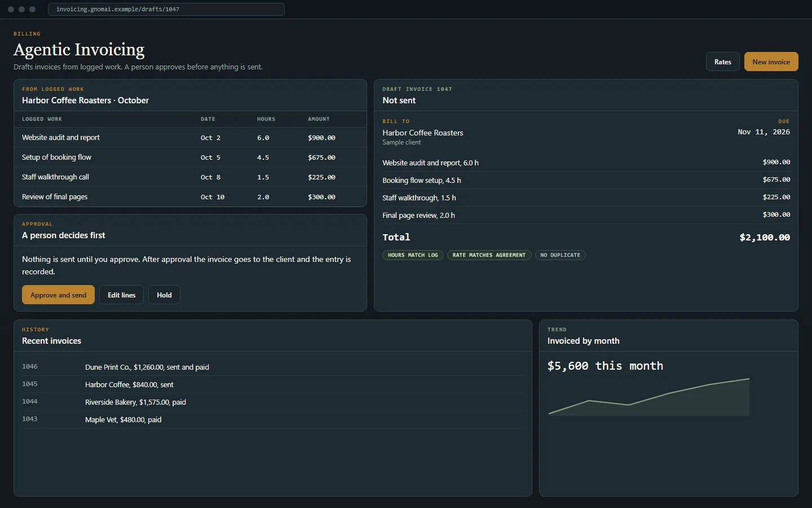Image resolution: width=812 pixels, height=508 pixels.
Task: Click Approve and send
Action: coord(58,295)
